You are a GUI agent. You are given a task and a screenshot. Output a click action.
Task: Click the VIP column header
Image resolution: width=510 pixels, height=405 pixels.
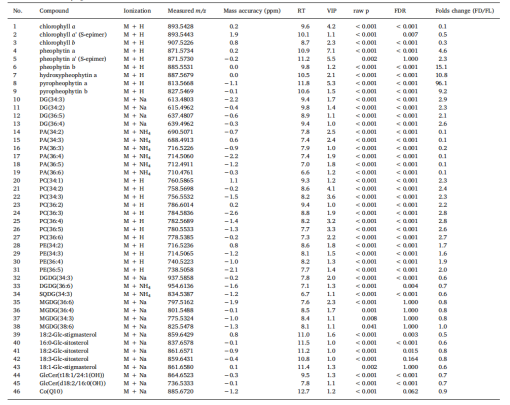(332, 11)
